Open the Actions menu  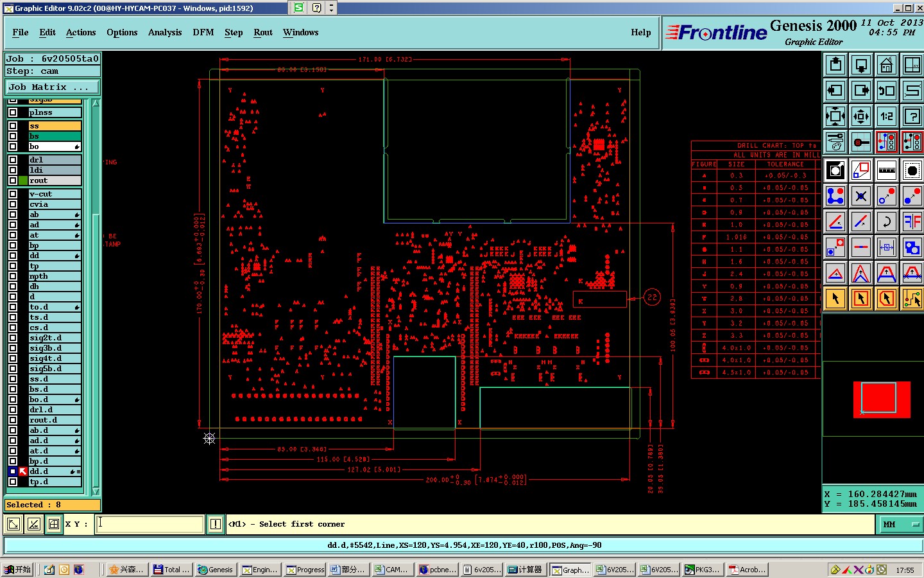[x=81, y=32]
